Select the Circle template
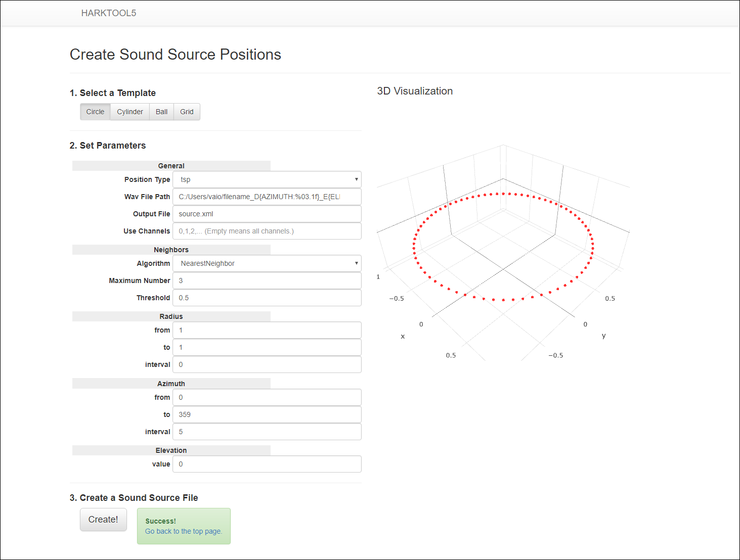 [x=95, y=112]
